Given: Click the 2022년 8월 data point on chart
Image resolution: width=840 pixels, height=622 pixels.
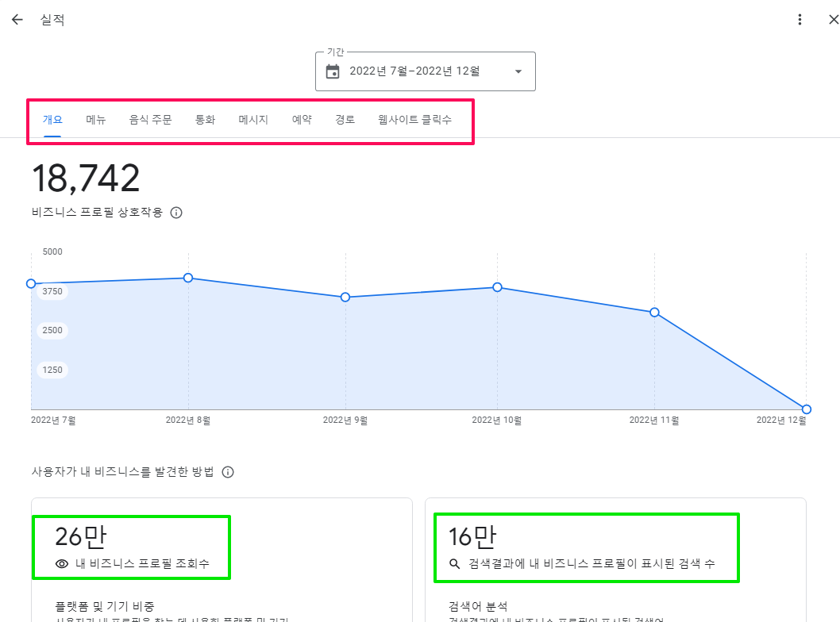Looking at the screenshot, I should pyautogui.click(x=188, y=278).
